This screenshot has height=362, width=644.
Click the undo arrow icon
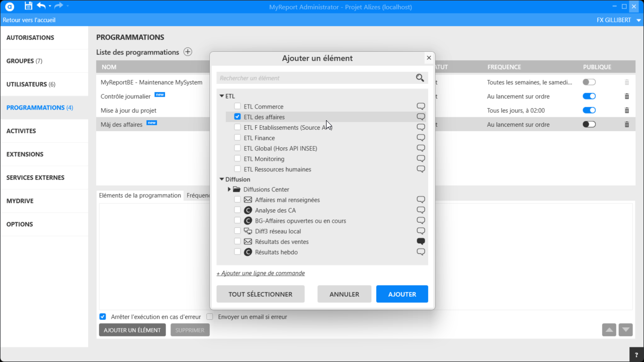pyautogui.click(x=41, y=6)
